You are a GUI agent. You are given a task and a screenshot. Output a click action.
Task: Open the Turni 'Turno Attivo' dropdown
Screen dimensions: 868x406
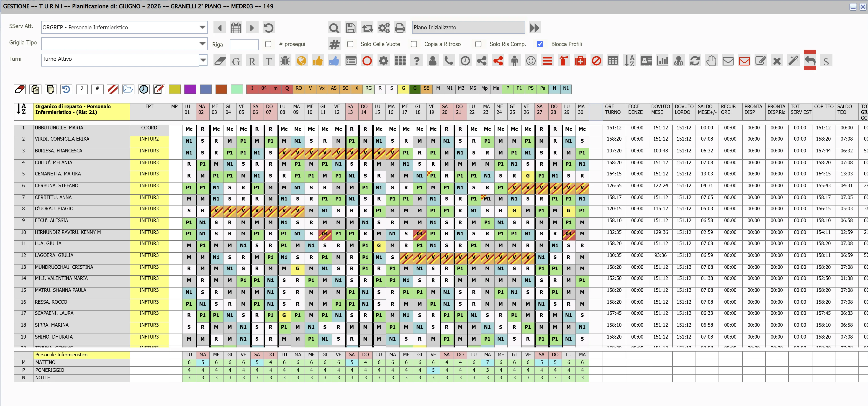click(x=203, y=60)
